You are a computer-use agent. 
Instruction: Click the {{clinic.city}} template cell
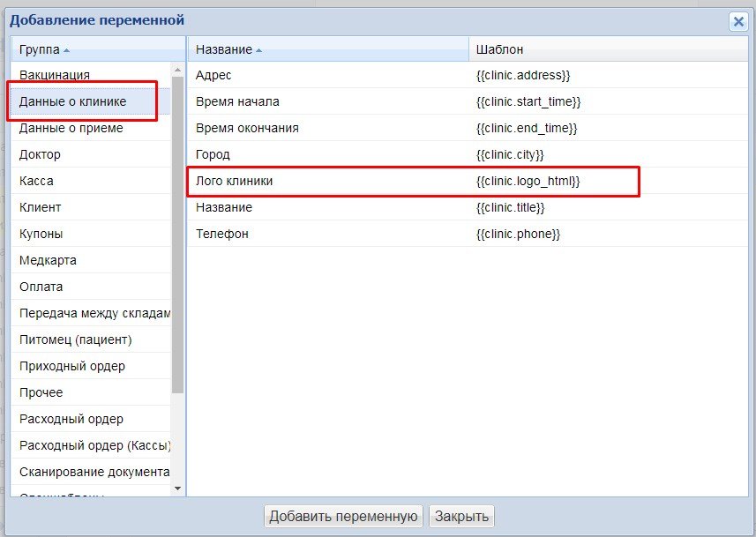point(510,154)
